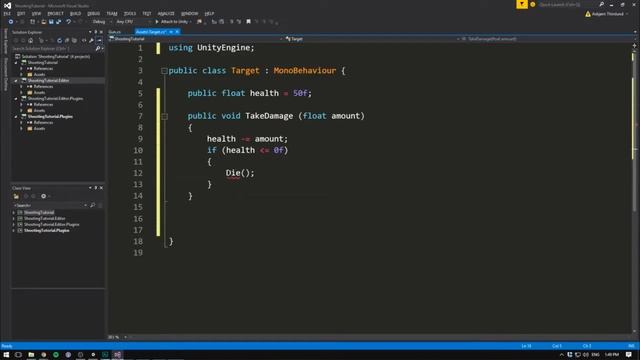Screen dimensions: 640x360
Task: Collapse the ShootingTutorial.Editor project node
Action: pyautogui.click(x=16, y=81)
